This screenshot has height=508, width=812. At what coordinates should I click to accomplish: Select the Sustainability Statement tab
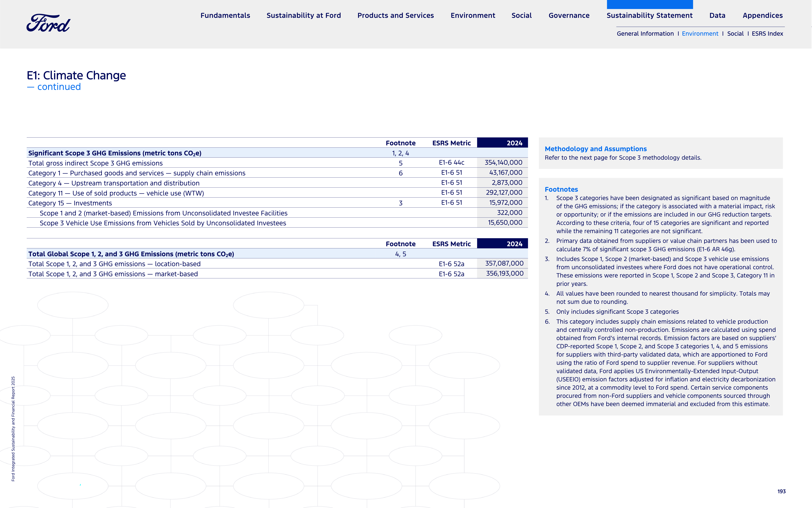649,15
